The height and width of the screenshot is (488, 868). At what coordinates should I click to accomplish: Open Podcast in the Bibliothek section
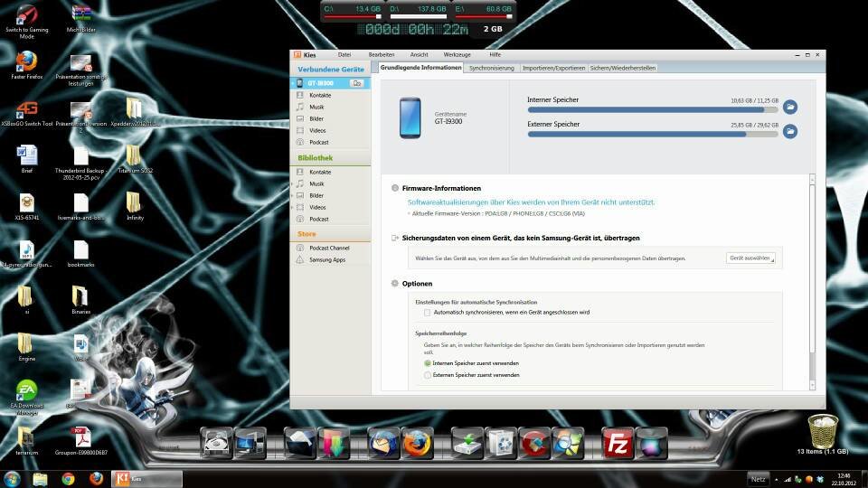tap(319, 219)
